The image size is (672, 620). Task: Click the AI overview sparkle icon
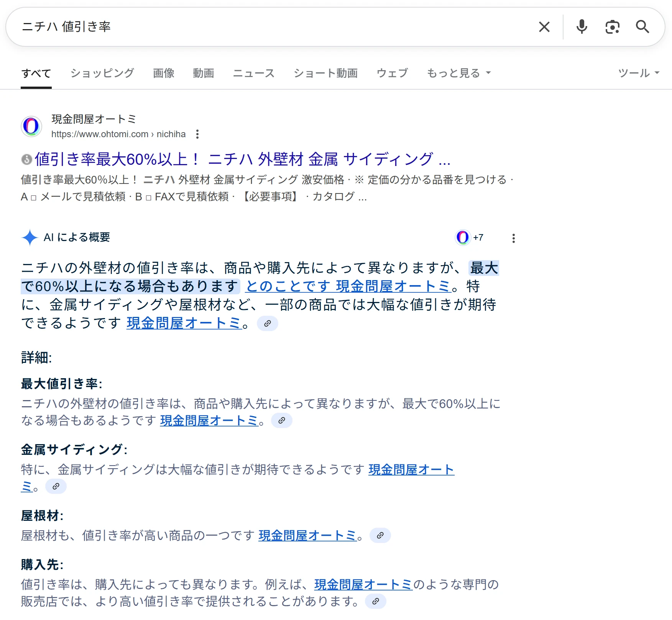(x=30, y=238)
